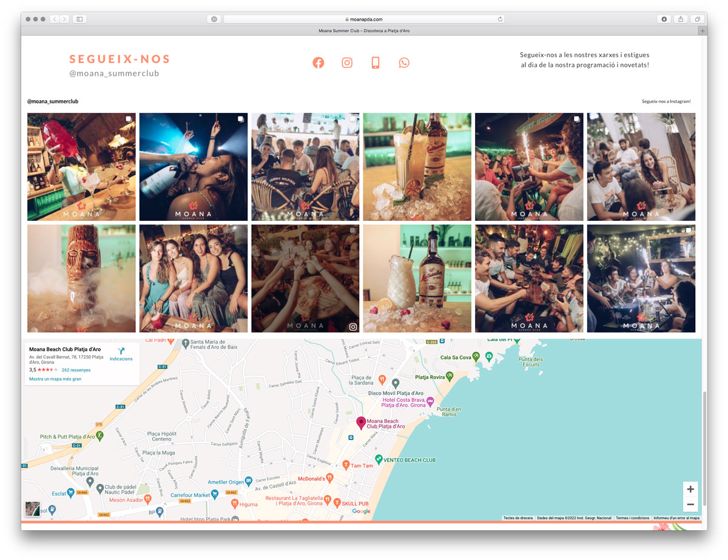Select the Disco Movil Platja d'Aro marker
The height and width of the screenshot is (560, 728).
point(396,383)
